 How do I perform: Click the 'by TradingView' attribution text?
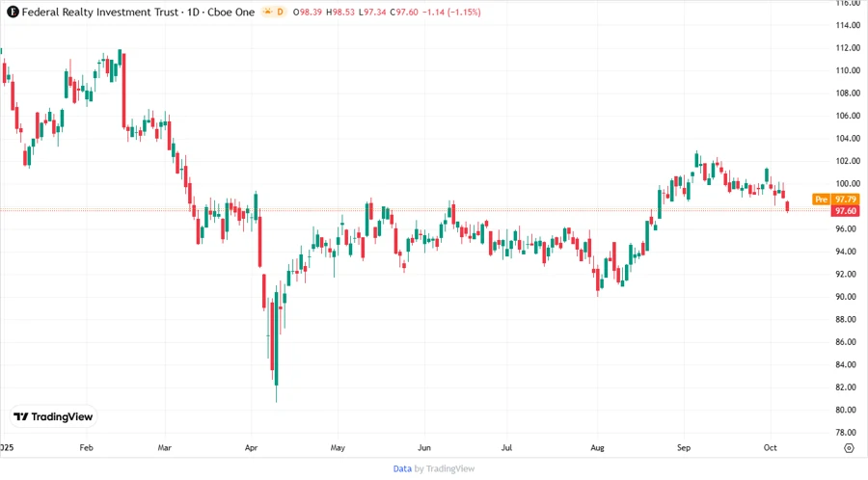[444, 468]
